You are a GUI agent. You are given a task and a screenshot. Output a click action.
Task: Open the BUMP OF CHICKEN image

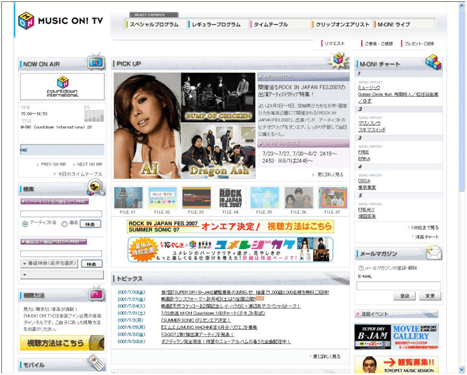218,97
